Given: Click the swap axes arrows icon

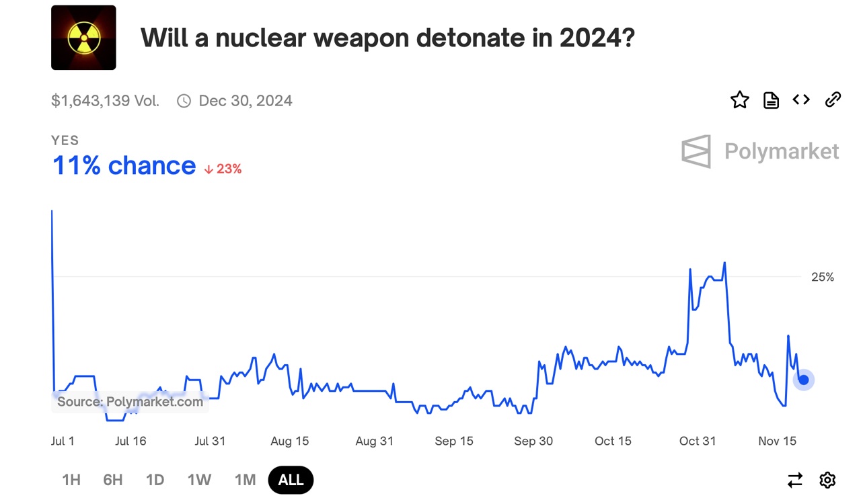Looking at the screenshot, I should point(795,480).
